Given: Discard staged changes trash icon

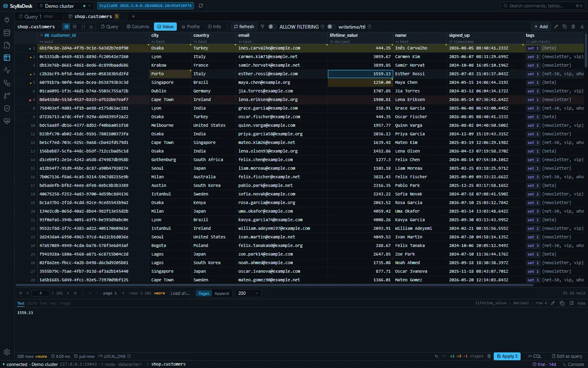Looking at the screenshot, I should 489,356.
